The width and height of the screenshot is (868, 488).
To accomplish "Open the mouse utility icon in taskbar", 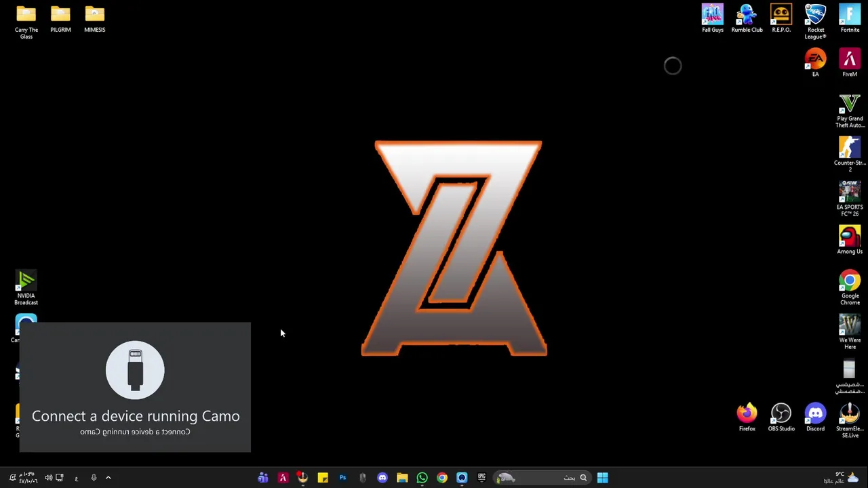I will [362, 478].
